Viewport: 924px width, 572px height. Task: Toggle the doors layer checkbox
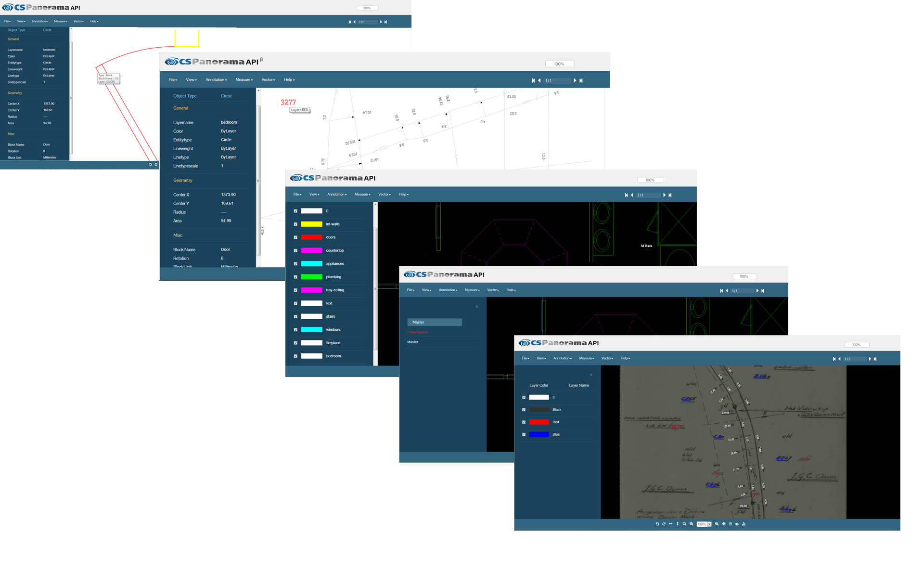click(295, 237)
